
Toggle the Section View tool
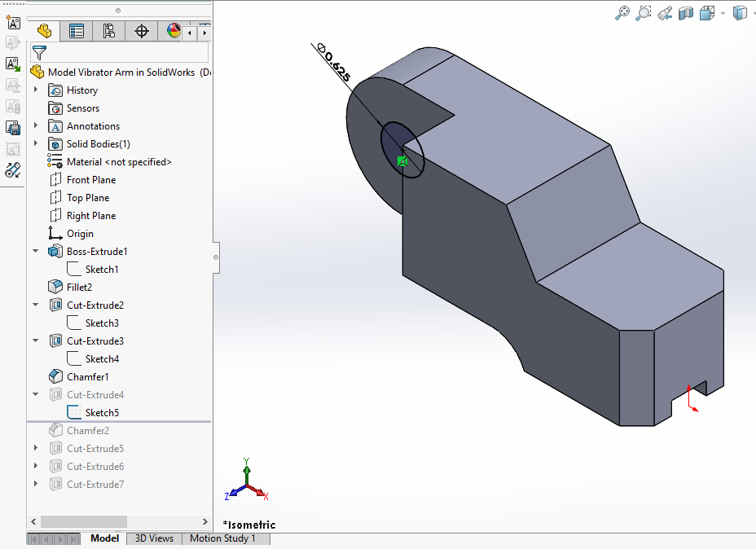tap(686, 13)
